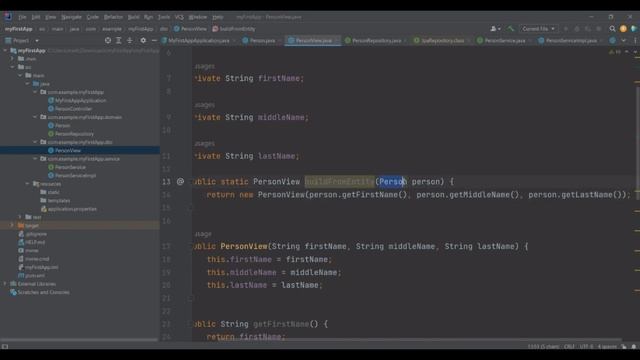Open application.properties file
Viewport: 640px width, 360px height.
tap(69, 209)
